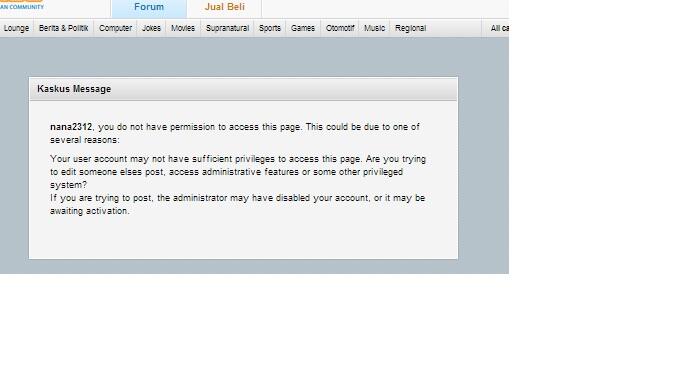Open the Jokes category

151,28
